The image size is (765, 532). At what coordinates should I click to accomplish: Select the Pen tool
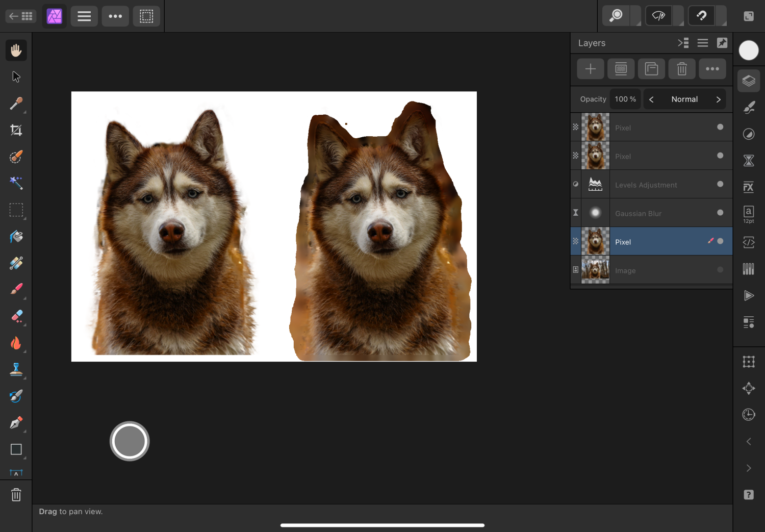click(16, 422)
